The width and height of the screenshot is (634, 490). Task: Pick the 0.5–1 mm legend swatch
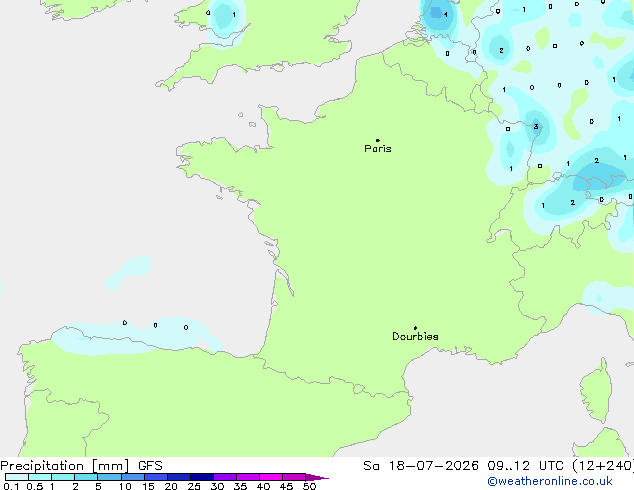point(40,477)
